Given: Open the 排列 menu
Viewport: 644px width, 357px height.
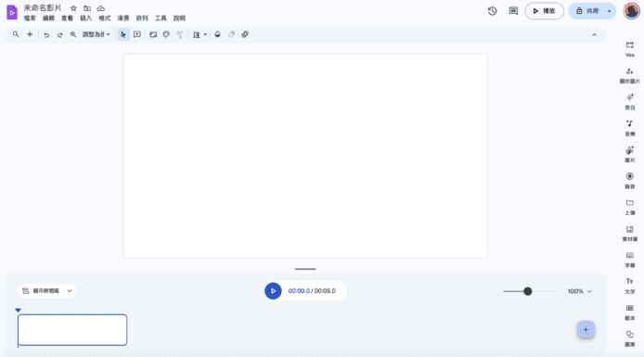Looking at the screenshot, I should click(x=142, y=18).
